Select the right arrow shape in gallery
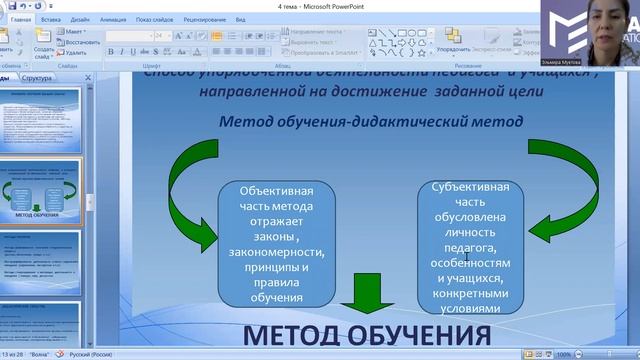The image size is (640, 360). [x=402, y=43]
